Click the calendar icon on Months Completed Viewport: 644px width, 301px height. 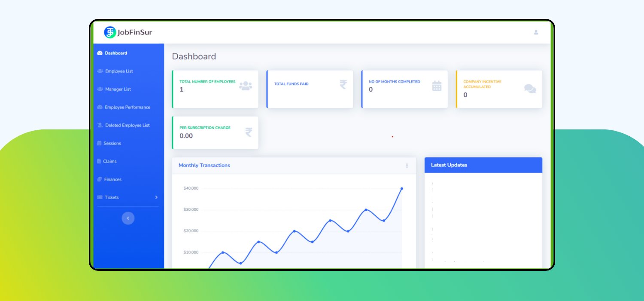437,86
